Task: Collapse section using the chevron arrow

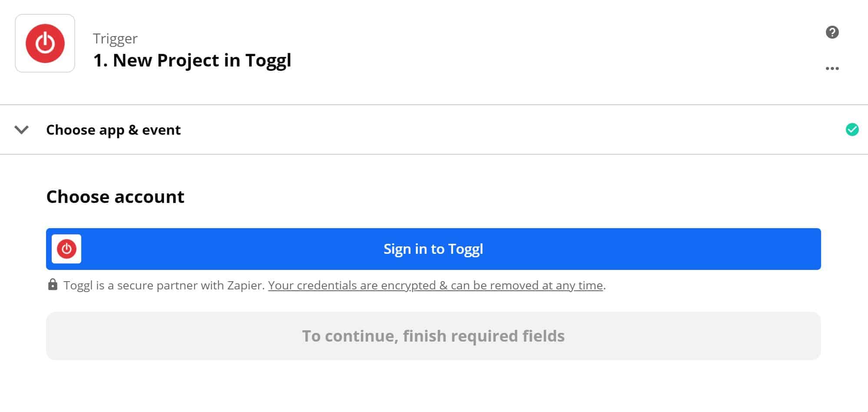Action: tap(21, 130)
